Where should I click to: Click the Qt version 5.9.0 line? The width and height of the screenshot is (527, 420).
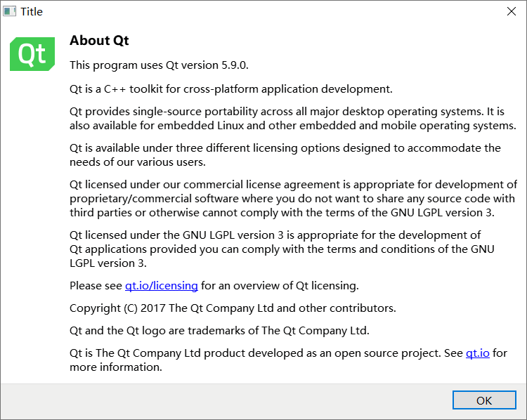pyautogui.click(x=159, y=65)
